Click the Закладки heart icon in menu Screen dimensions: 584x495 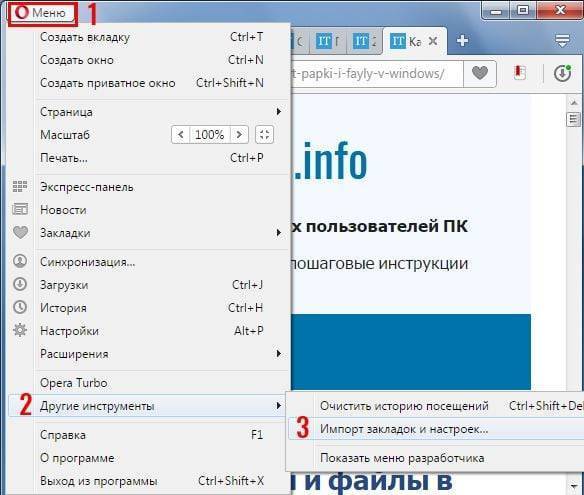(20, 232)
